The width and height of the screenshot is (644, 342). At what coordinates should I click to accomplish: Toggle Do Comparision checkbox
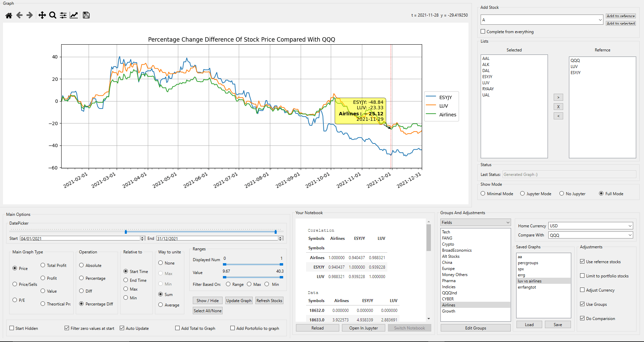[x=582, y=318]
